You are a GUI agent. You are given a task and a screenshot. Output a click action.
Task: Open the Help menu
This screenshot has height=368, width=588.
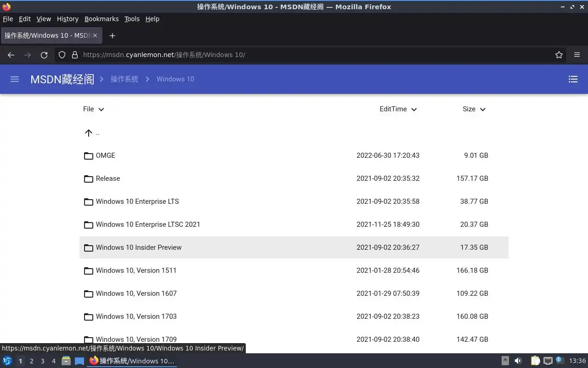[153, 19]
